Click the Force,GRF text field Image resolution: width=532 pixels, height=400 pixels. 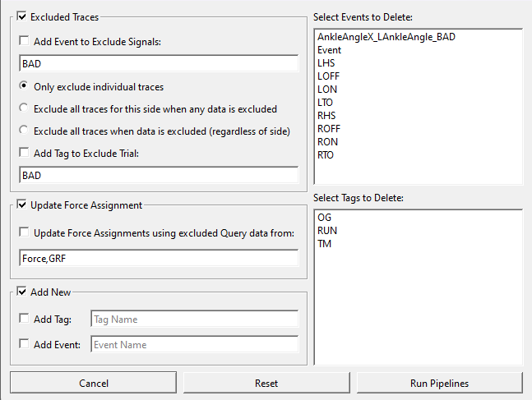[159, 258]
